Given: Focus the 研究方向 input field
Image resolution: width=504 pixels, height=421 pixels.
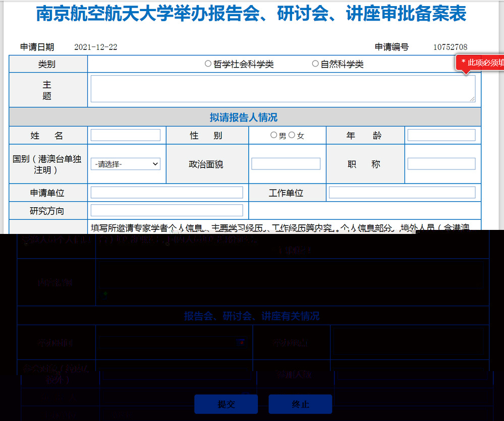Looking at the screenshot, I should point(167,210).
